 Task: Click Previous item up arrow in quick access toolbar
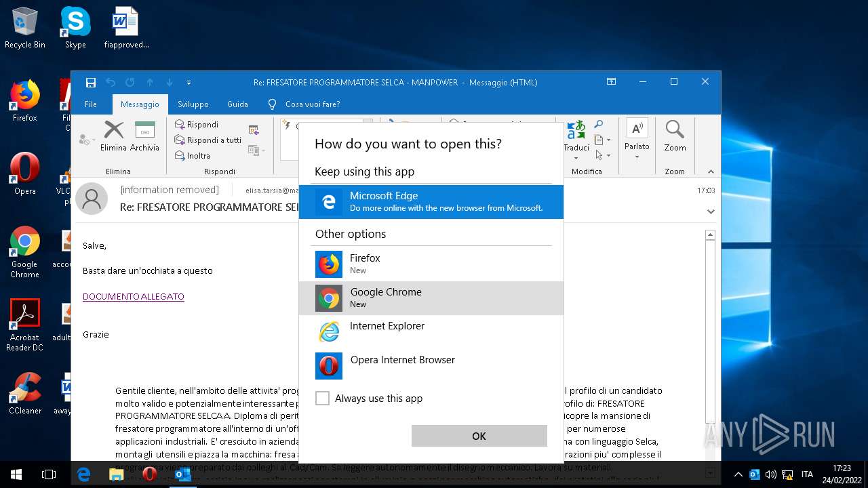coord(150,82)
